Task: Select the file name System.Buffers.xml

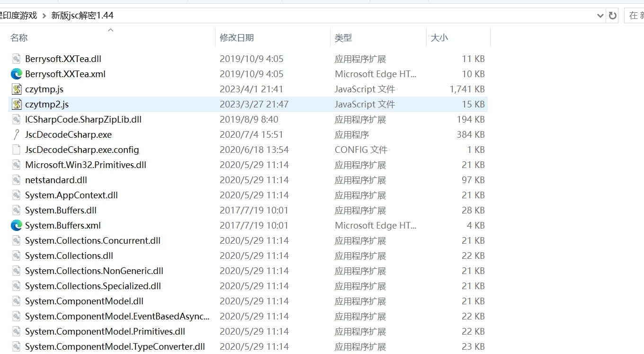Action: [63, 225]
